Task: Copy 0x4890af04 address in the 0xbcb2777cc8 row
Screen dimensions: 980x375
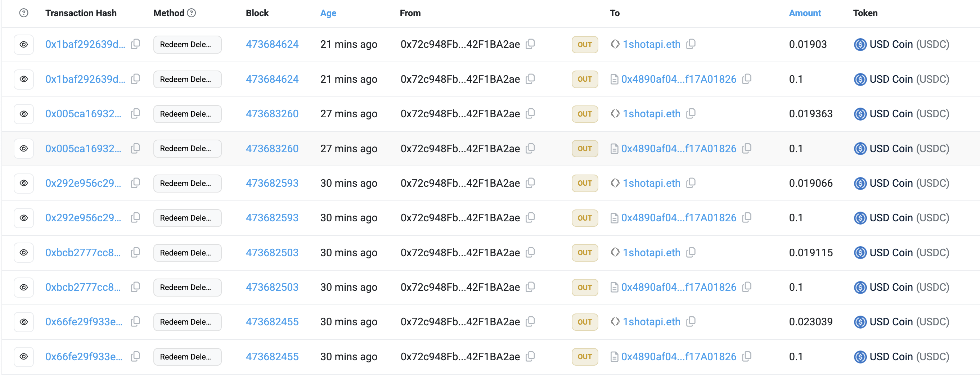Action: (x=747, y=287)
